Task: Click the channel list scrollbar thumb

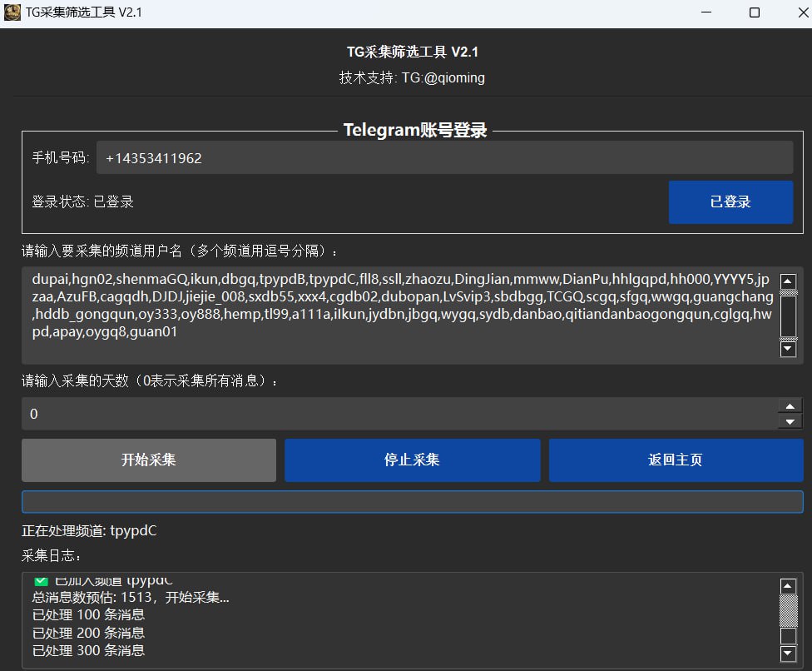Action: 789,316
